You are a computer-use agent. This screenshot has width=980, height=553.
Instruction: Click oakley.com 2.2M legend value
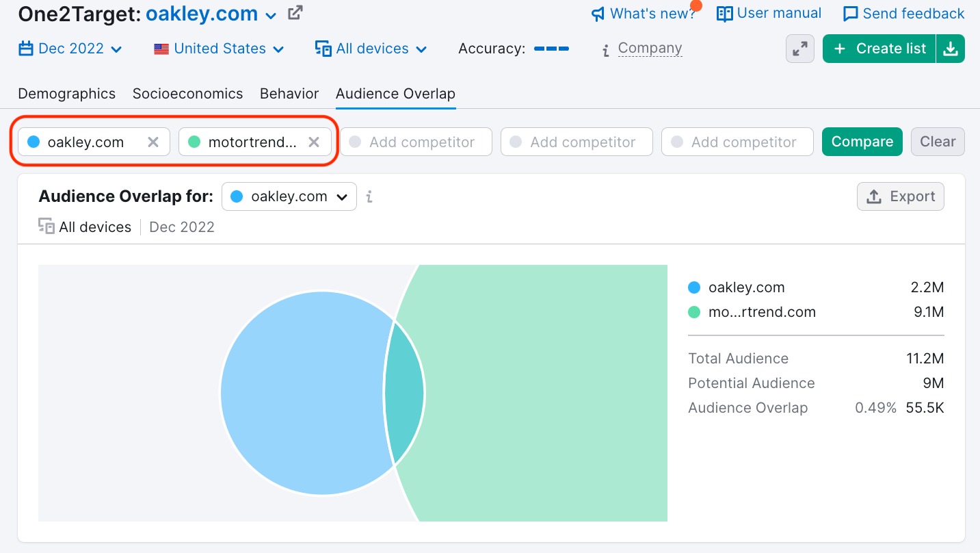point(927,287)
